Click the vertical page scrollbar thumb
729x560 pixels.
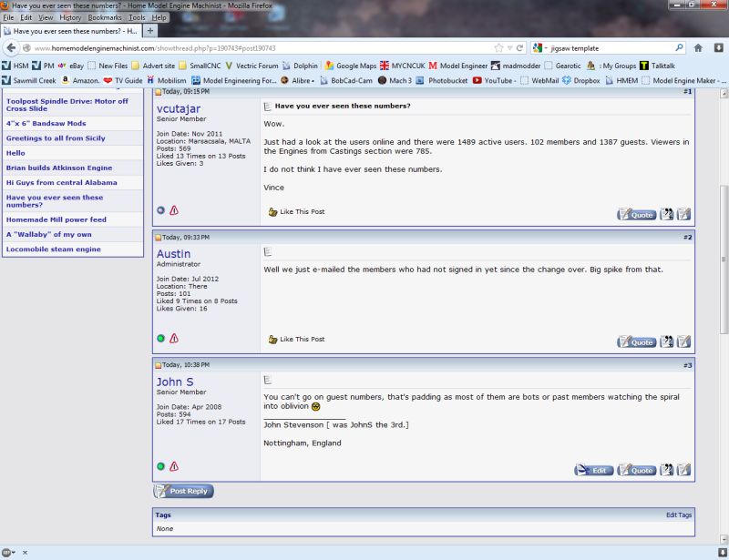(x=724, y=259)
